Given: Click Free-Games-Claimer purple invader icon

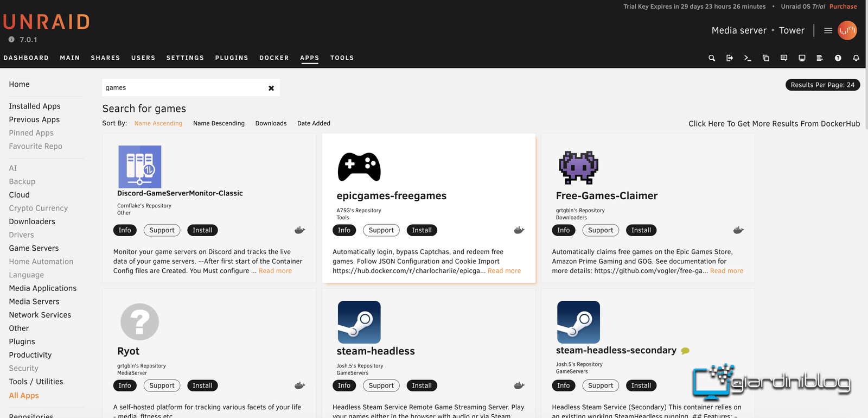Looking at the screenshot, I should 578,167.
